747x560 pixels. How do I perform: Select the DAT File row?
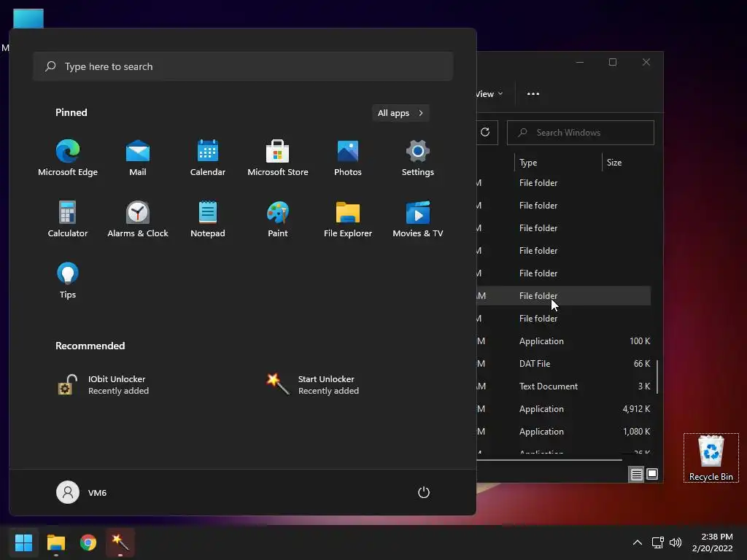[x=564, y=364]
